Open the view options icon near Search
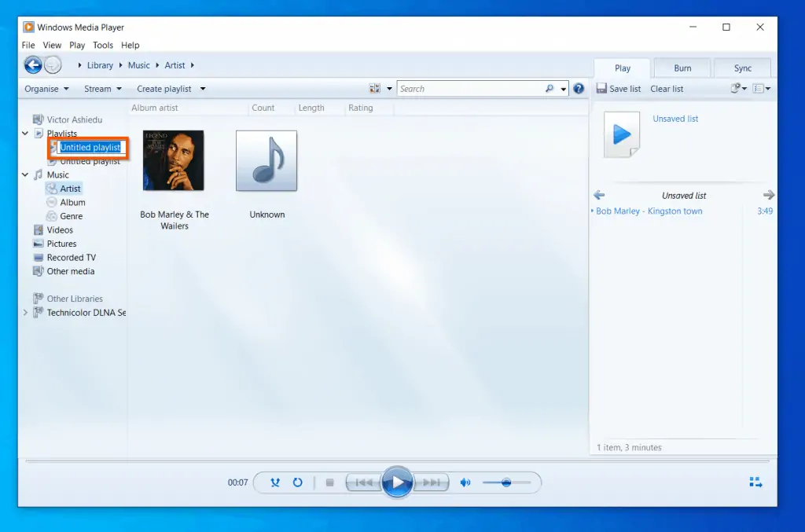 click(x=375, y=88)
